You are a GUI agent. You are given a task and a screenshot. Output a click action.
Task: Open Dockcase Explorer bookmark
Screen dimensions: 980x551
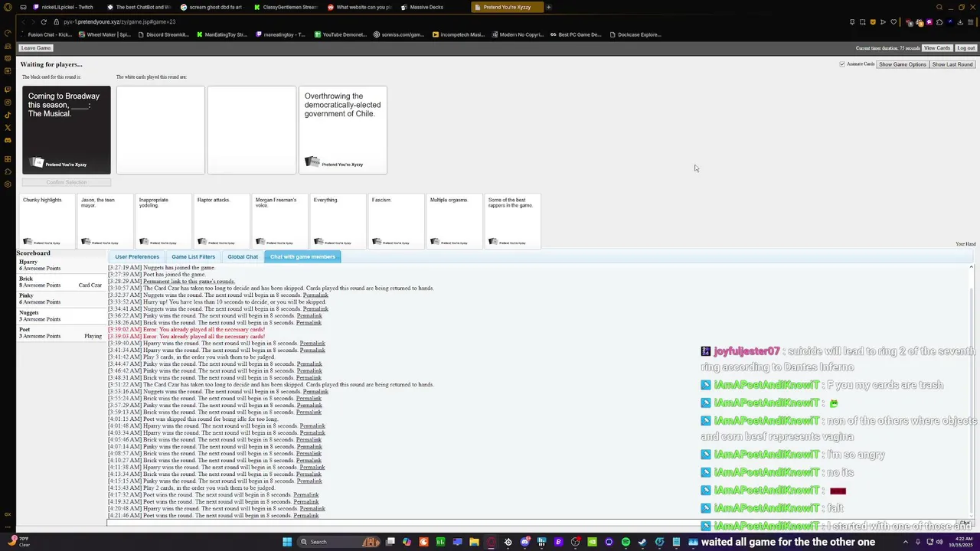(x=635, y=34)
